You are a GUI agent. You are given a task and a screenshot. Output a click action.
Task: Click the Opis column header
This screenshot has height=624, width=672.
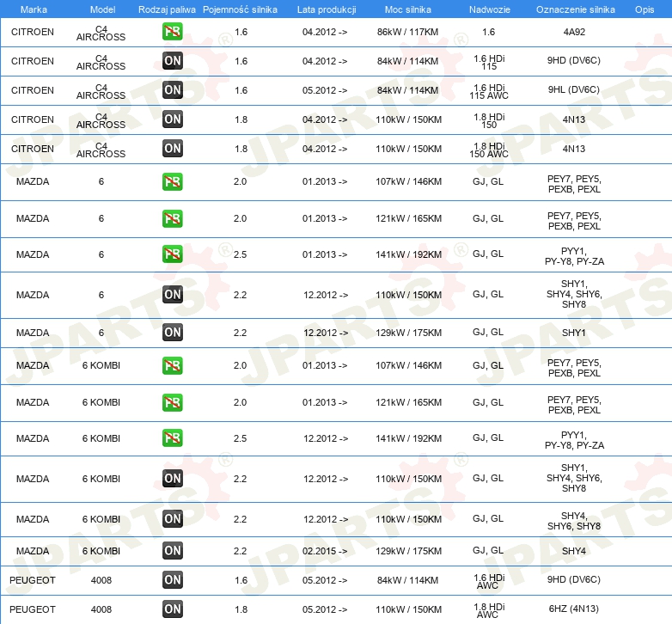tap(644, 9)
